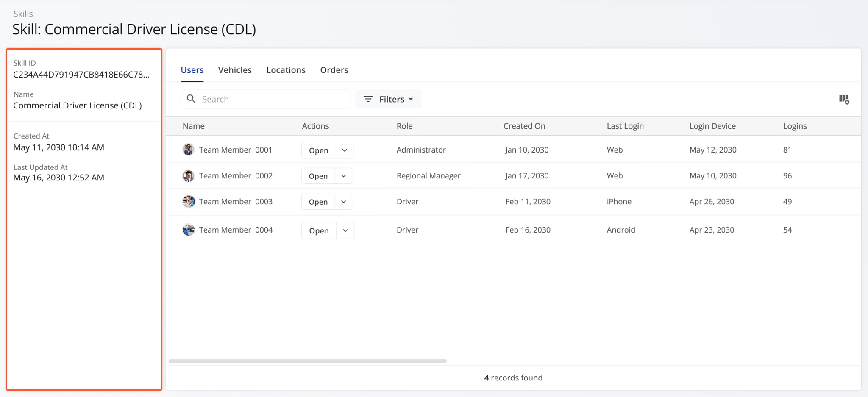Screen dimensions: 868x397
Task: Sort by Name column header
Action: 194,126
